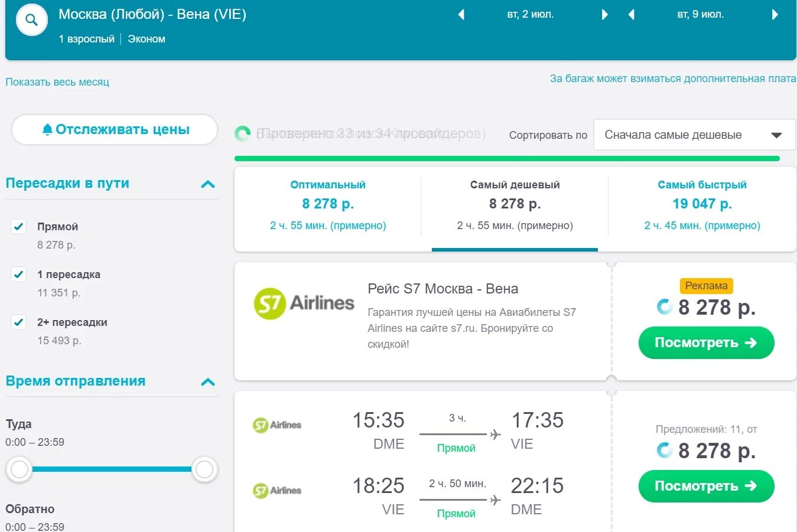Click the 22:15 arrival time
797x532 pixels.
[537, 486]
